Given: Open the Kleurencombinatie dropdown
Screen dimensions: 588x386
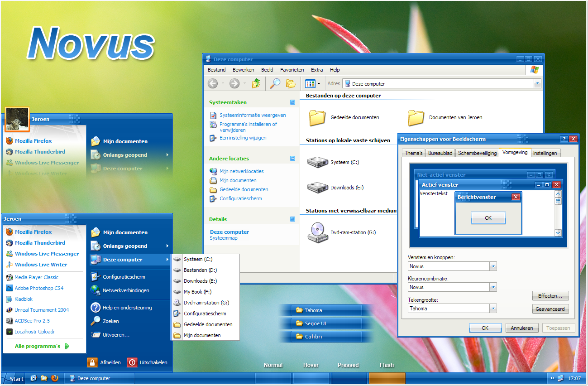Looking at the screenshot, I should 492,287.
